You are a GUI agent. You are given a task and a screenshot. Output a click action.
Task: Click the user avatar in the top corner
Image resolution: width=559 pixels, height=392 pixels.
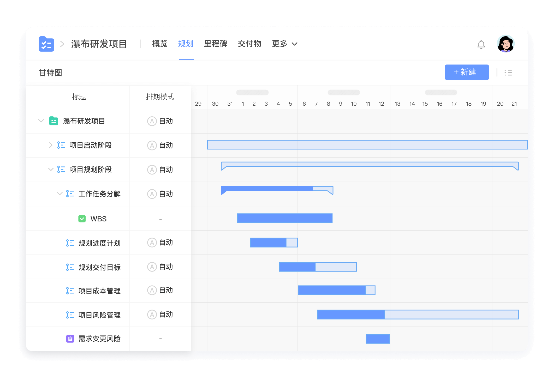[506, 44]
